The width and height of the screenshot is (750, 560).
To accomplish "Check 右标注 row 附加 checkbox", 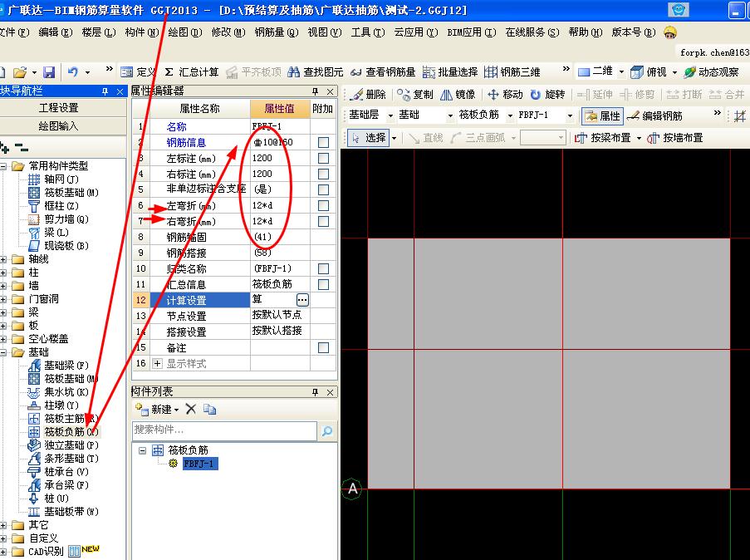I will click(323, 174).
